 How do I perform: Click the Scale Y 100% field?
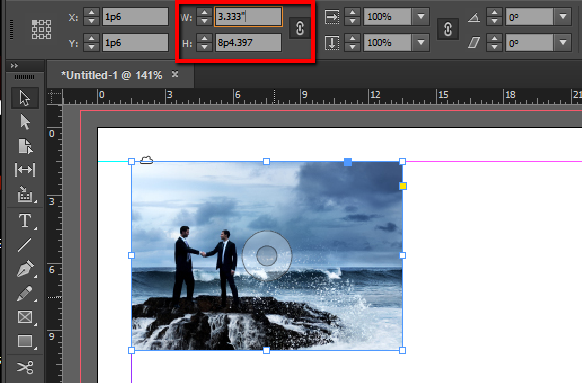click(388, 43)
